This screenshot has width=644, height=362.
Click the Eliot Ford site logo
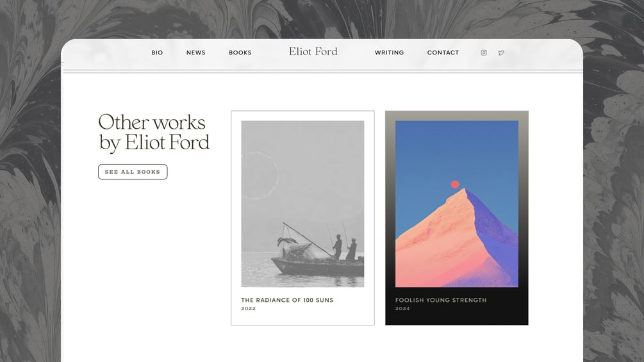point(313,51)
